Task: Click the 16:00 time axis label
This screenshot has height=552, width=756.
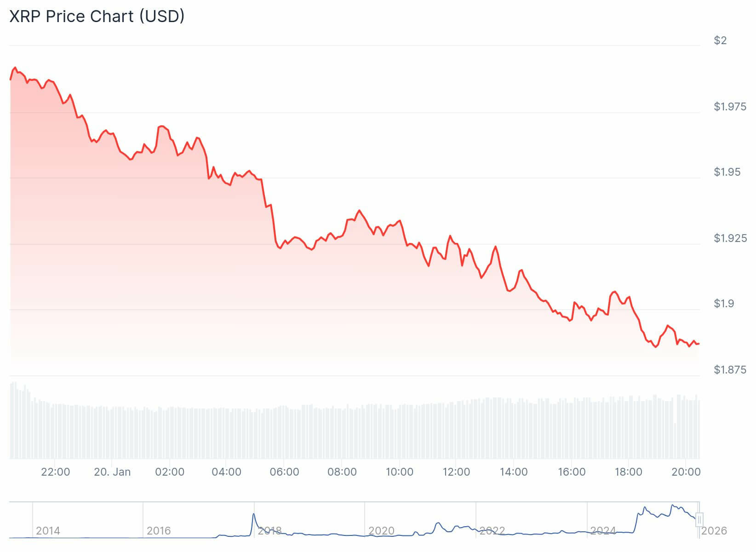Action: [571, 472]
